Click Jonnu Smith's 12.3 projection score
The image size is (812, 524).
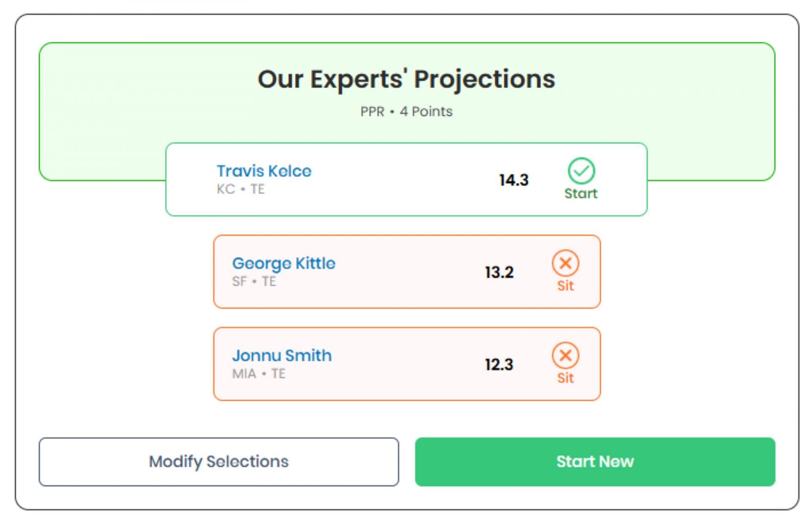pyautogui.click(x=499, y=364)
